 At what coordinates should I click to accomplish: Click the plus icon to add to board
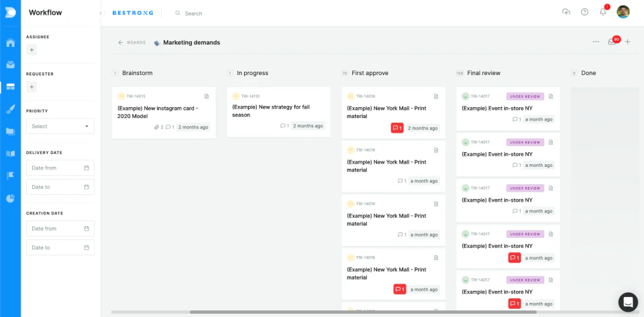[x=628, y=42]
